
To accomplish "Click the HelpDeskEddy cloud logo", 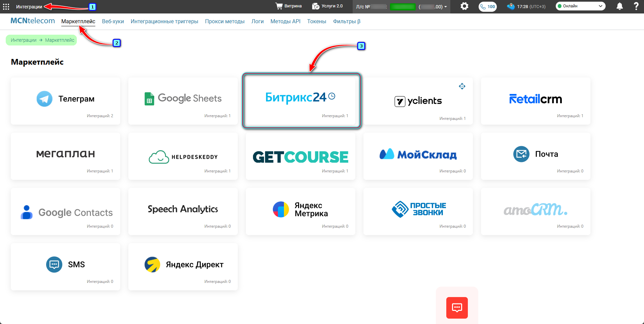I will 159,157.
